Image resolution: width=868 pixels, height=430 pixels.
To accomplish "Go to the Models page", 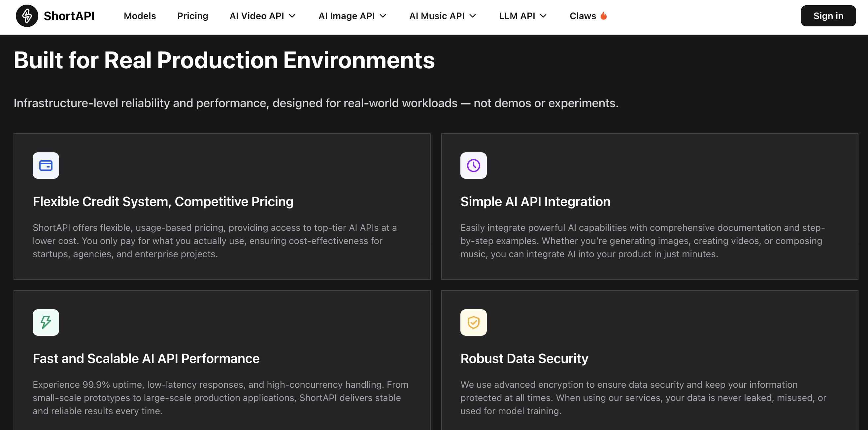I will click(x=140, y=16).
